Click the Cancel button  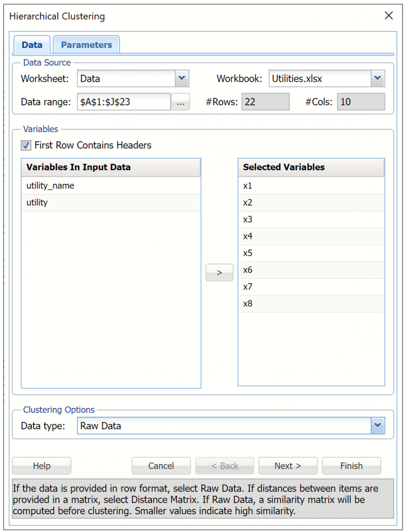click(x=161, y=466)
